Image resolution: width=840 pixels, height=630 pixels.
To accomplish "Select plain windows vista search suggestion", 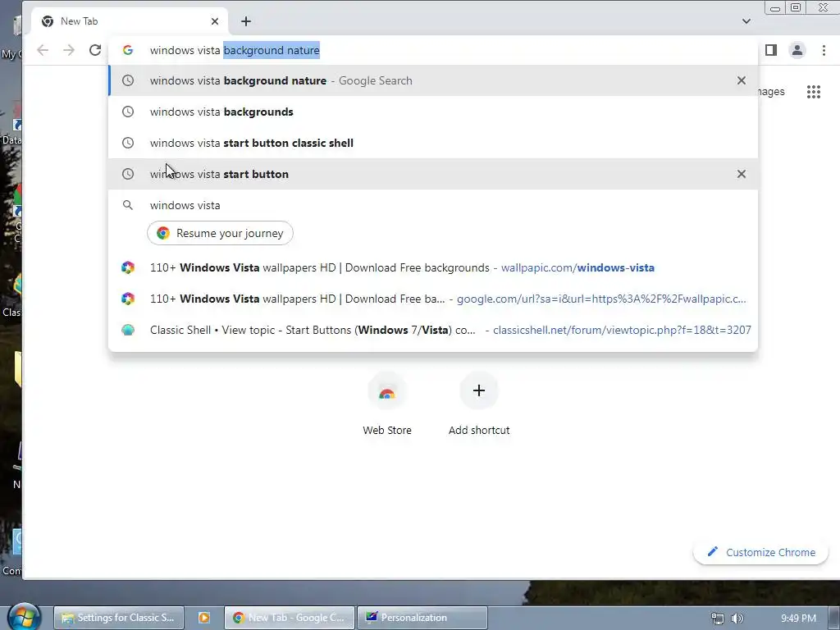I will [x=433, y=205].
